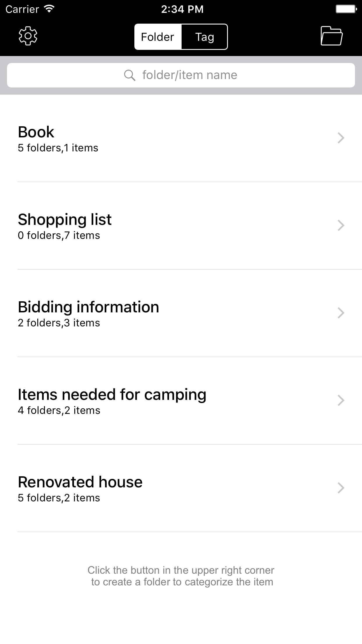This screenshot has height=644, width=362.
Task: Select Renovated house folder title
Action: point(80,482)
